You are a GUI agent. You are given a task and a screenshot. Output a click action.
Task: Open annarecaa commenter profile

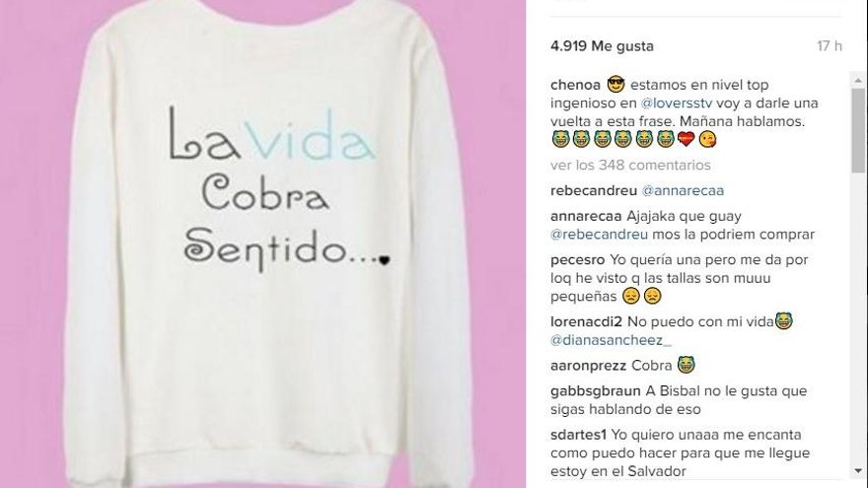click(x=586, y=216)
